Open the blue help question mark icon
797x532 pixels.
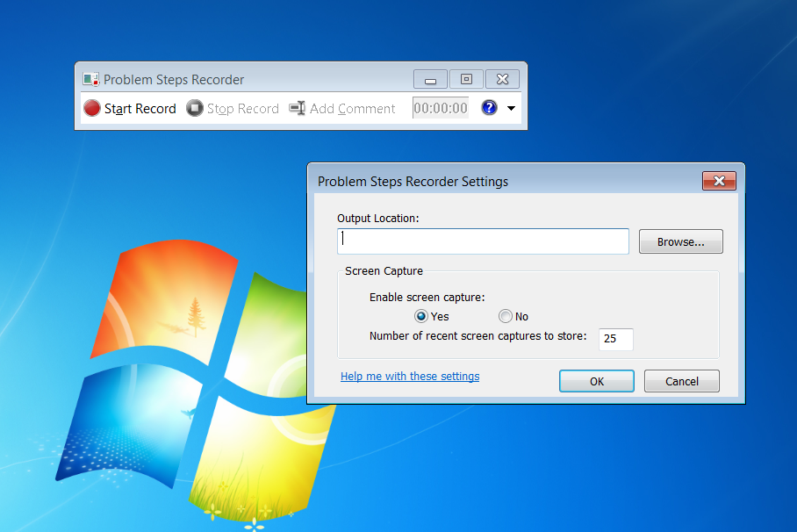pos(489,108)
